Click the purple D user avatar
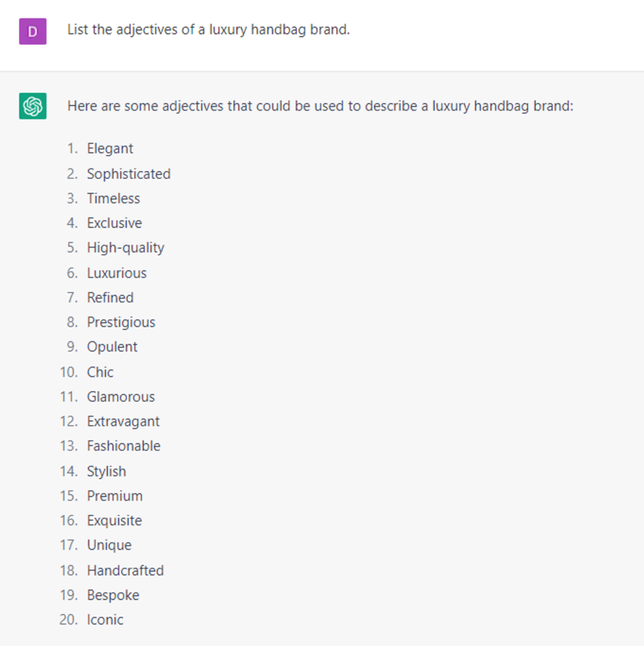The width and height of the screenshot is (644, 646). (33, 31)
